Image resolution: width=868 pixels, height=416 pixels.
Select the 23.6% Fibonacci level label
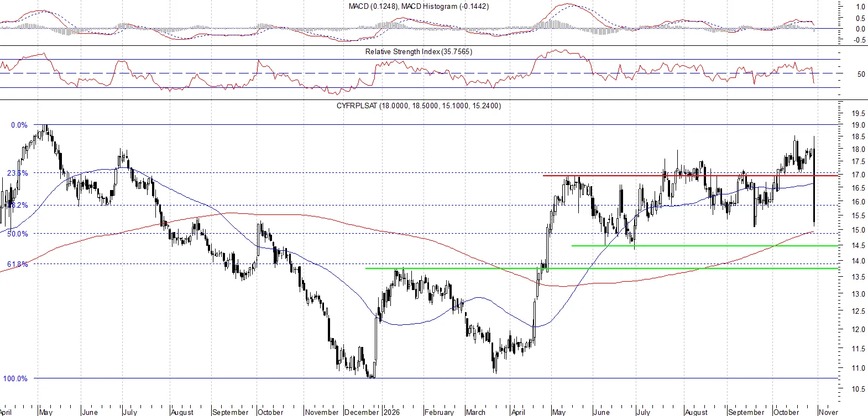(17, 173)
